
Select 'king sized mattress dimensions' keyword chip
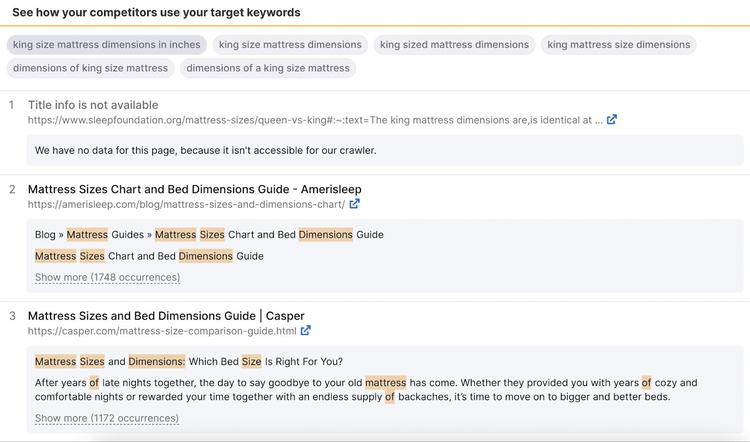click(454, 44)
